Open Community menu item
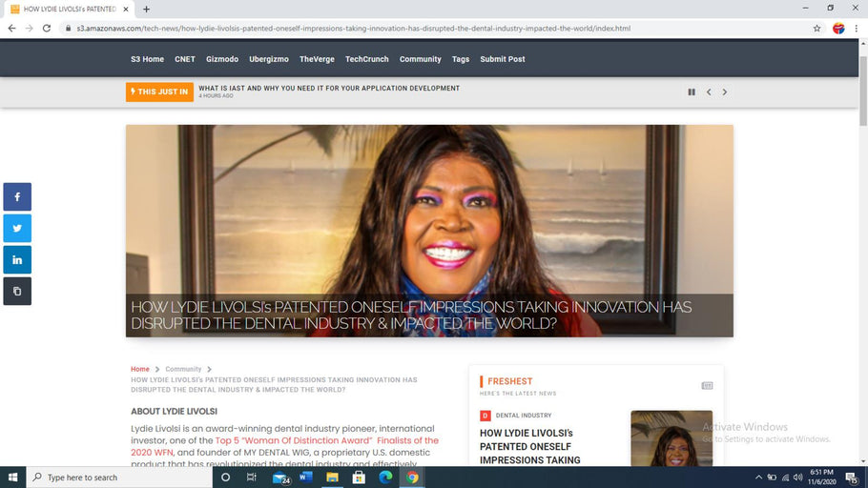The image size is (868, 488). pyautogui.click(x=420, y=59)
